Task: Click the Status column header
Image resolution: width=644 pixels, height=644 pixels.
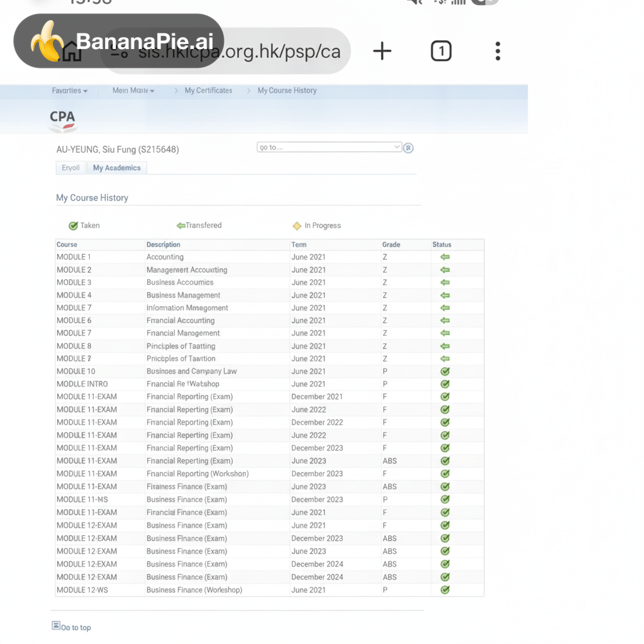Action: tap(442, 245)
